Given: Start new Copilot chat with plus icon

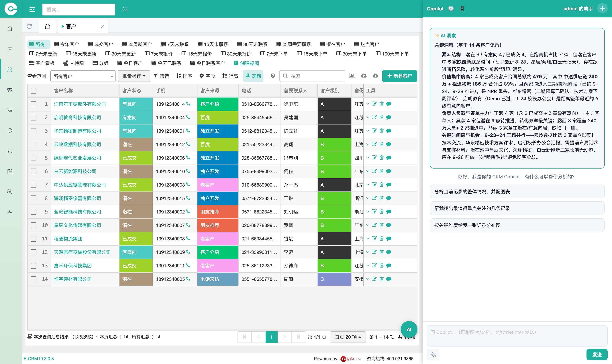Looking at the screenshot, I should (x=602, y=9).
